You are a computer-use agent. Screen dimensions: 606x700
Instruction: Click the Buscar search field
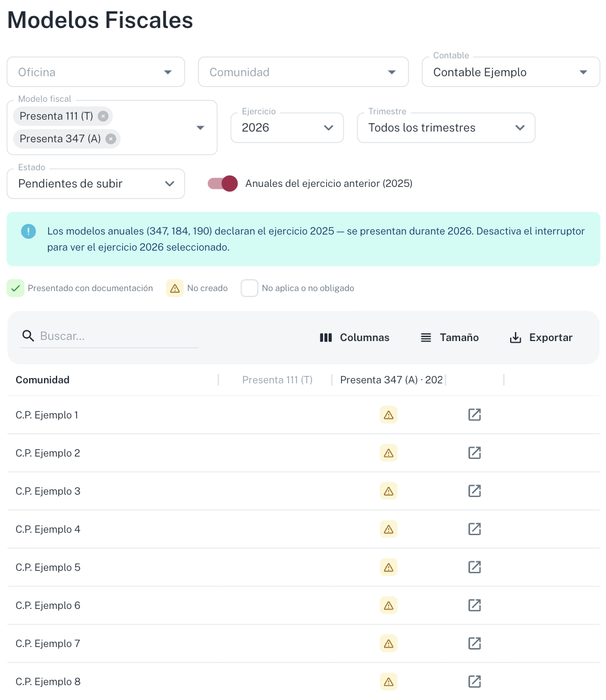110,336
